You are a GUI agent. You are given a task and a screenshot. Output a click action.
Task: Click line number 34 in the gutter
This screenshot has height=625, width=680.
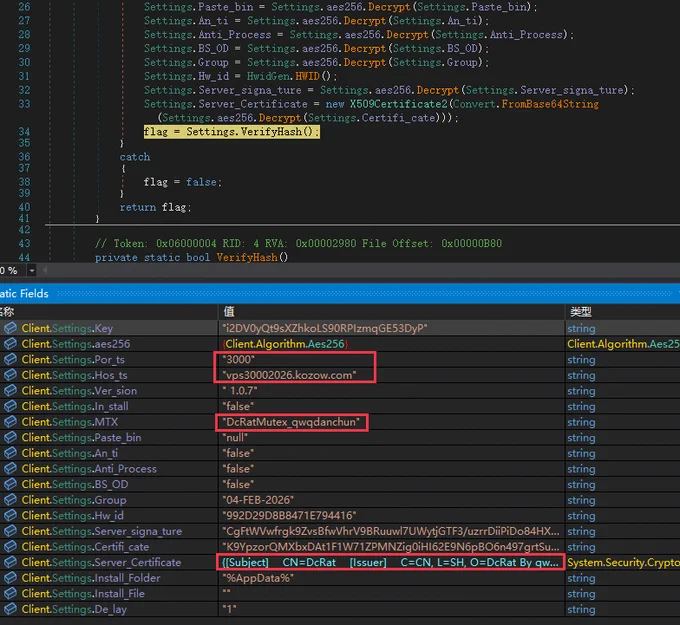tap(24, 132)
